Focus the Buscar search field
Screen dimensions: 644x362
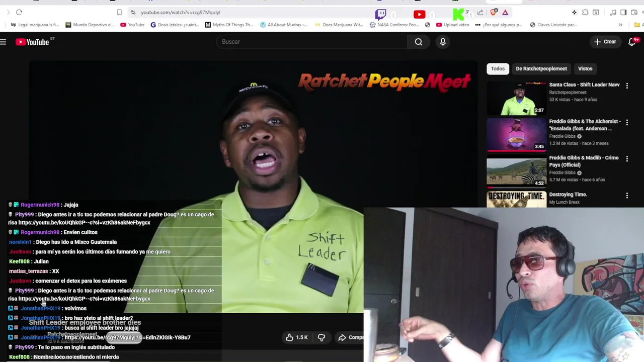(312, 42)
